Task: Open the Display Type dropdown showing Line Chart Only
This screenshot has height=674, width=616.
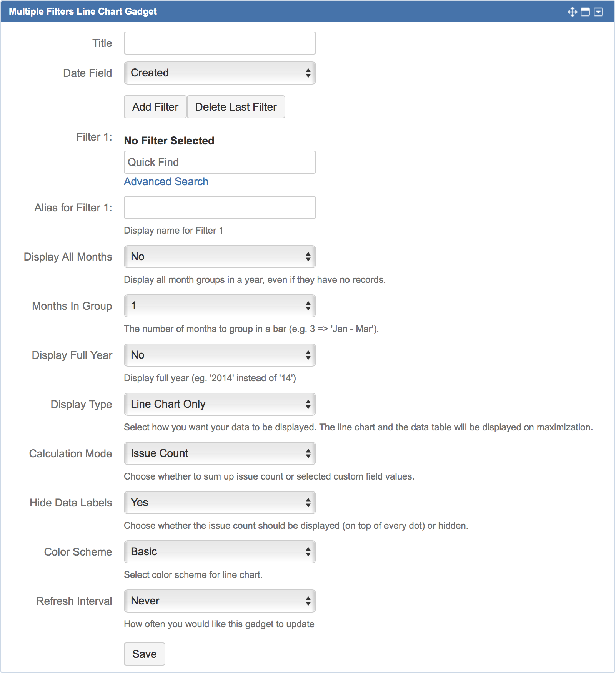Action: (x=219, y=404)
